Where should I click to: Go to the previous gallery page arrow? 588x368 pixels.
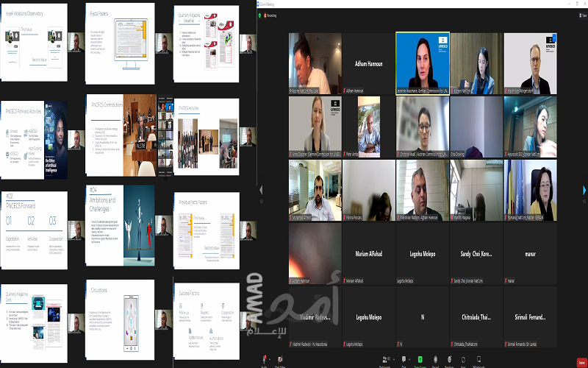coord(261,190)
